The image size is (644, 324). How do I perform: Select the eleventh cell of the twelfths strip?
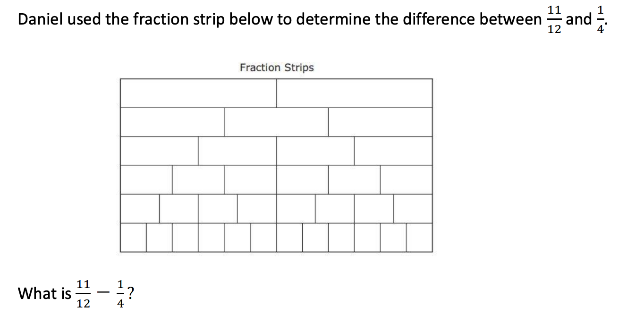pos(393,237)
